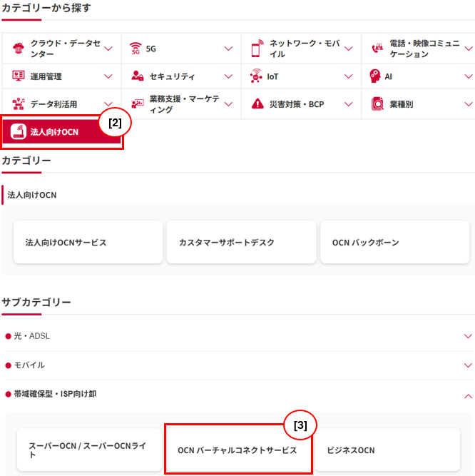Select the 運用管理 category label

(x=46, y=76)
